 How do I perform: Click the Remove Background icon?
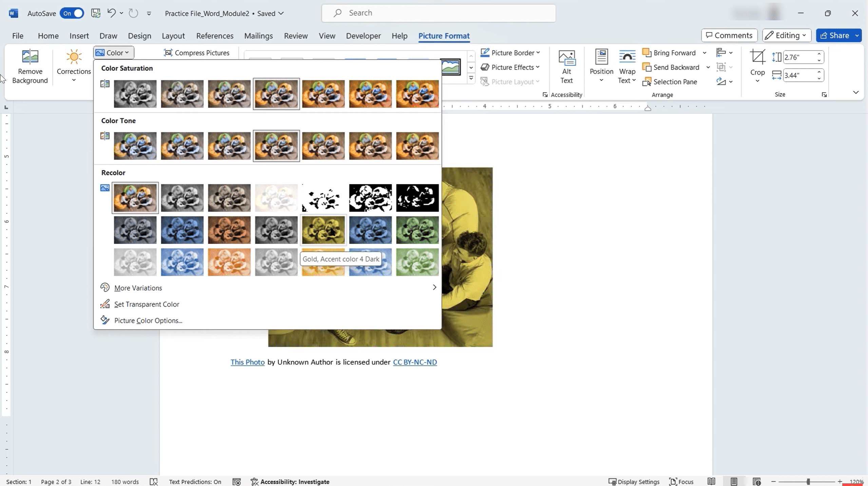[30, 57]
